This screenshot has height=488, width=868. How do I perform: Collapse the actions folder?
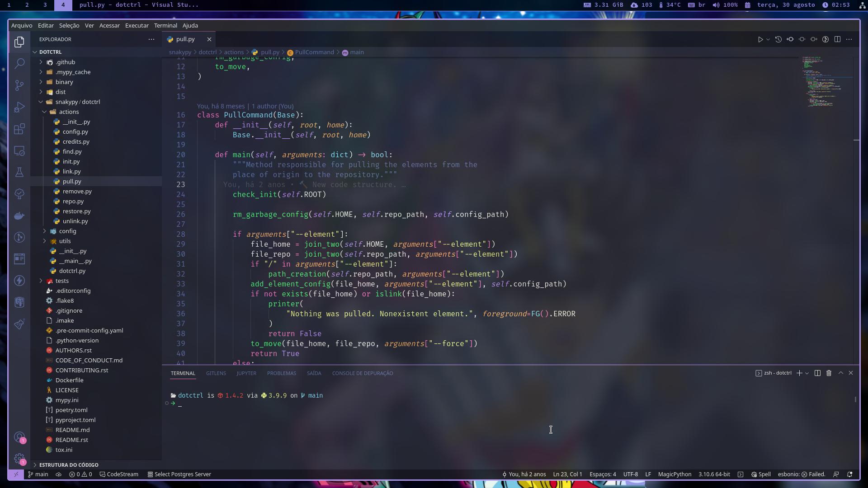tap(69, 112)
